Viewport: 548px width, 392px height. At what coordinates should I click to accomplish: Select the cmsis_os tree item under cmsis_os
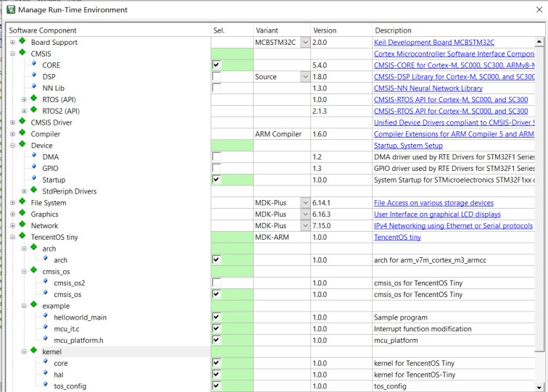[x=67, y=294]
